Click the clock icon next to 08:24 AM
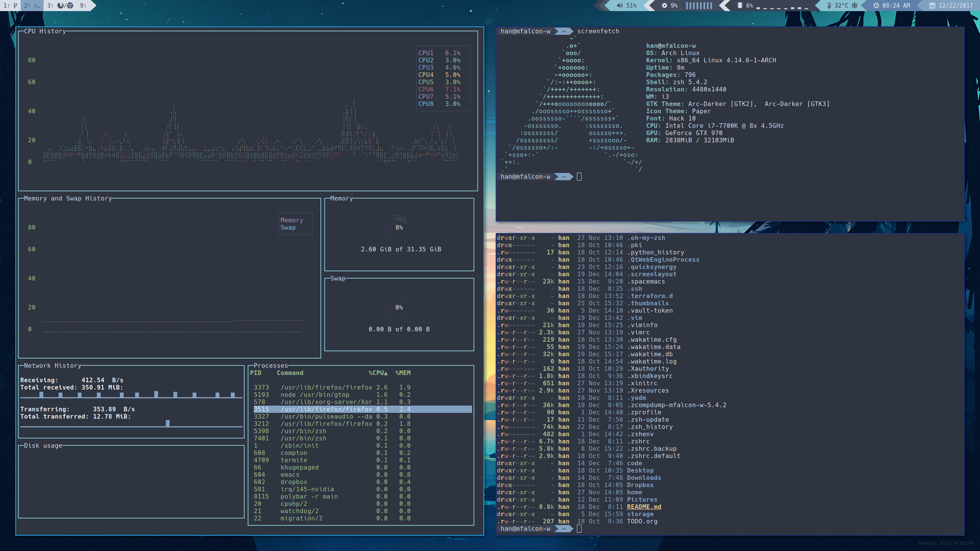 [876, 5]
